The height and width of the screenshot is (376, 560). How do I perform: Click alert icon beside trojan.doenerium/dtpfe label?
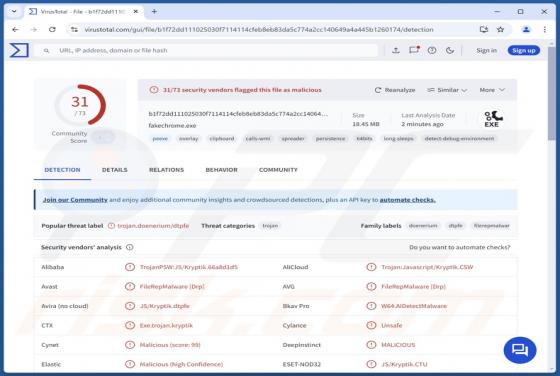click(111, 226)
